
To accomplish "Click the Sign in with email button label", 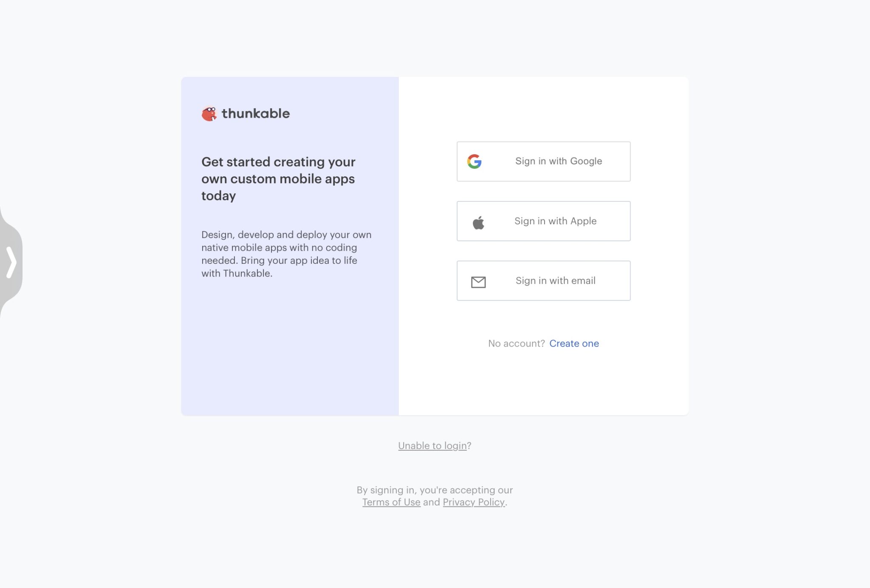I will (x=555, y=280).
